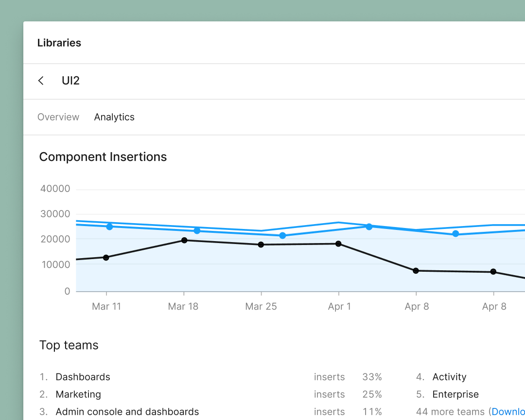Click the Mar 25 axis label
This screenshot has width=525, height=420.
(261, 306)
